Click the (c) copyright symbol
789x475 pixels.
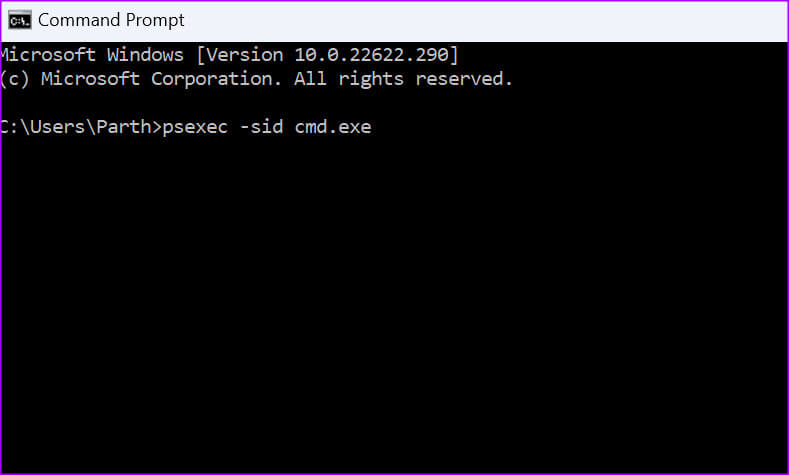click(15, 79)
